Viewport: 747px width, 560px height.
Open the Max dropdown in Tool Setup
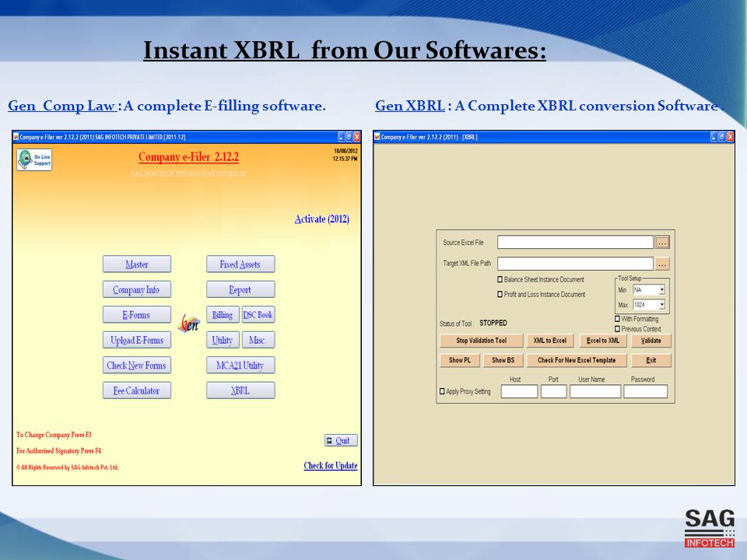click(661, 304)
